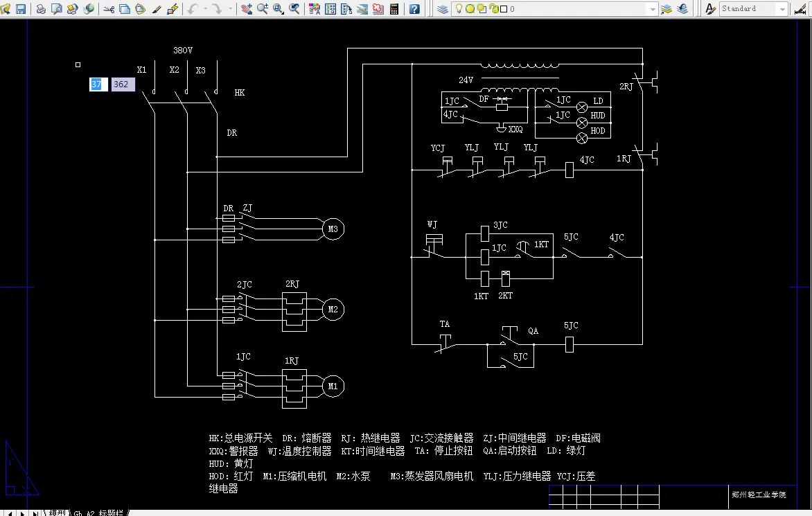Select Zoom Window tool

pos(279,8)
